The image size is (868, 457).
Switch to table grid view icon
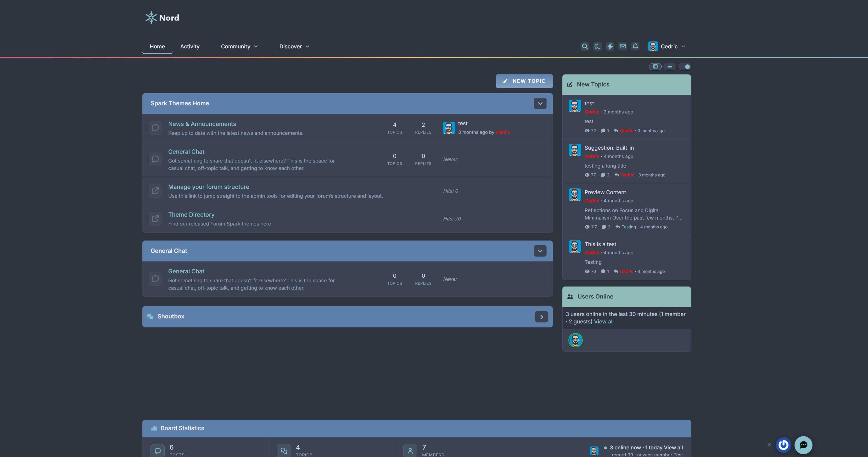click(x=655, y=66)
